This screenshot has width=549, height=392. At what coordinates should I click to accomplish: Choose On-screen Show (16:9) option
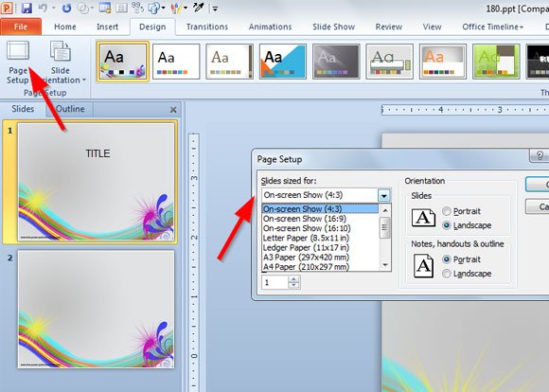[x=305, y=219]
